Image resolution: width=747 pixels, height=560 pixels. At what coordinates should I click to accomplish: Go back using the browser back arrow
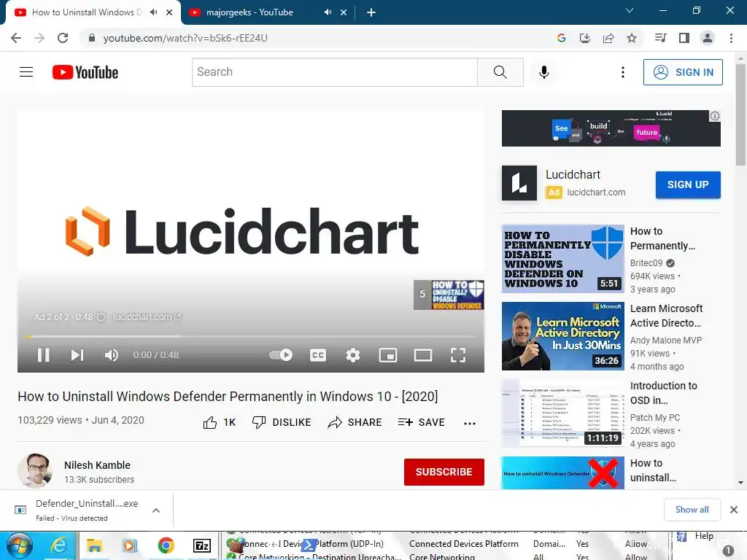click(x=16, y=38)
